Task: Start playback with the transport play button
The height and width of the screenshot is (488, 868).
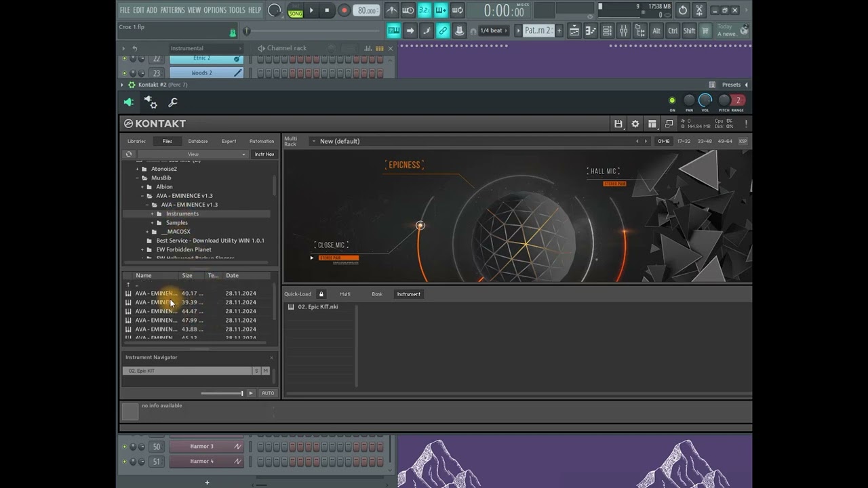Action: click(x=311, y=10)
